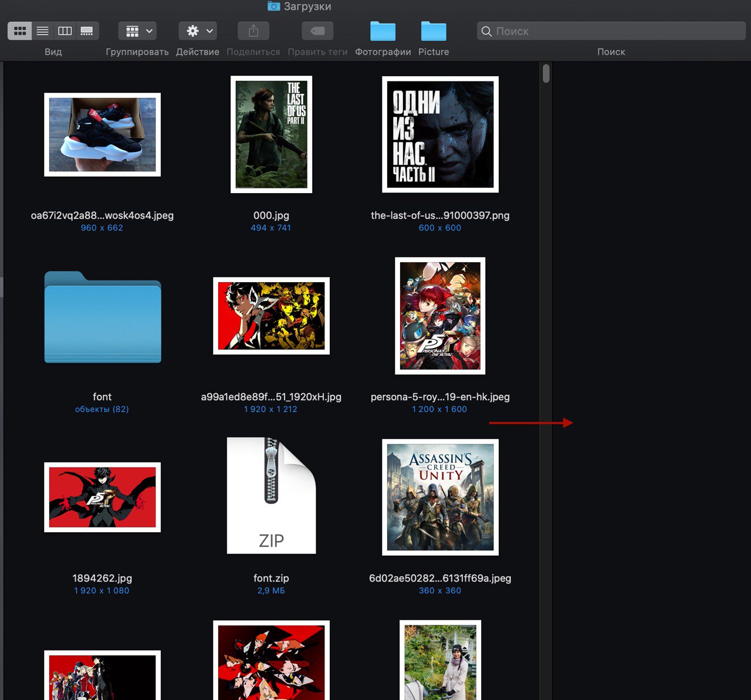
Task: Click the Share toolbar button
Action: [x=253, y=31]
